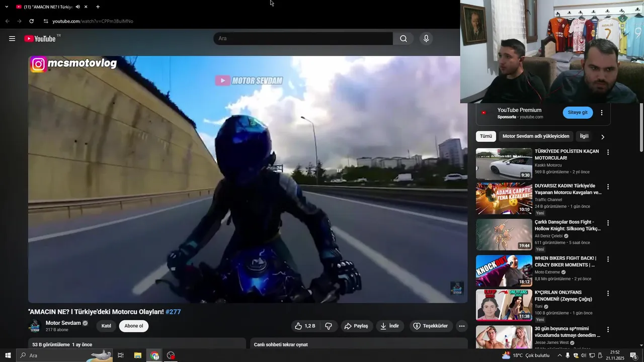
Task: Open Traffic Channel channel name
Action: pos(548,200)
